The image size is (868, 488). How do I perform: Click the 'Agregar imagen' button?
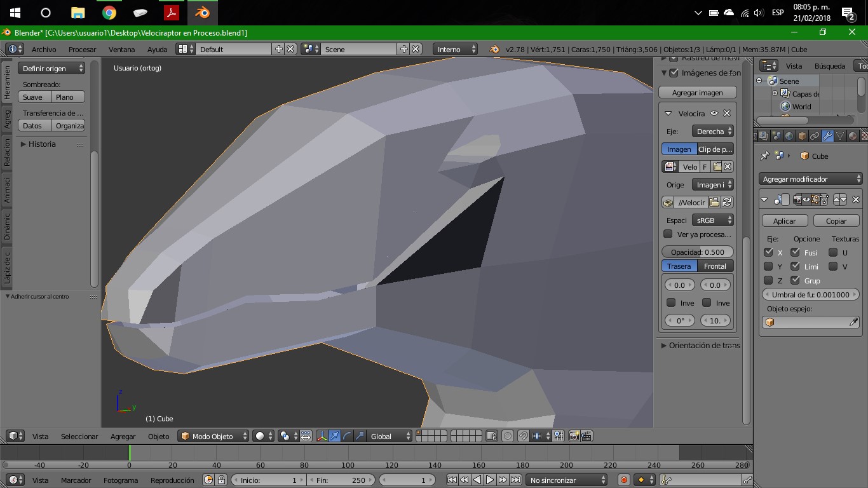(x=697, y=93)
